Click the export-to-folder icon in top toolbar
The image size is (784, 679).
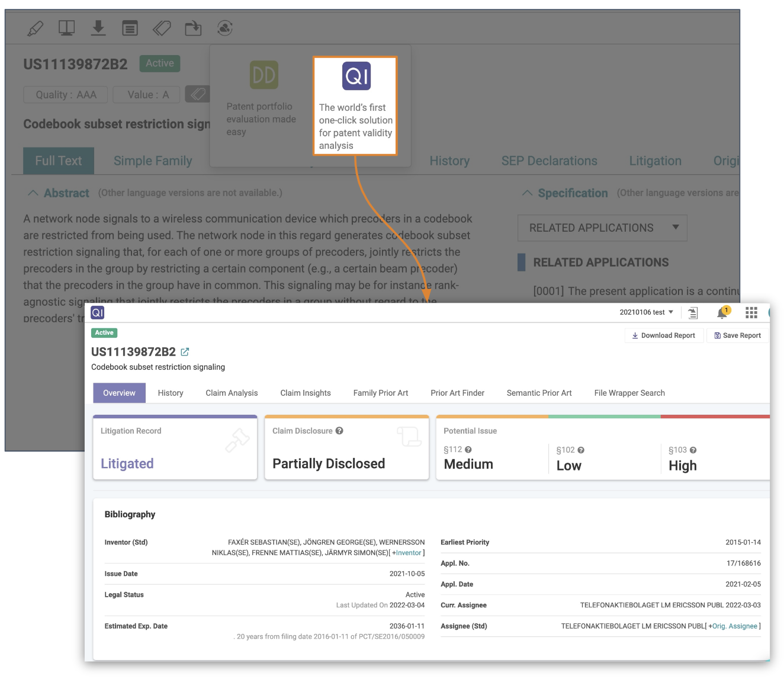point(193,28)
